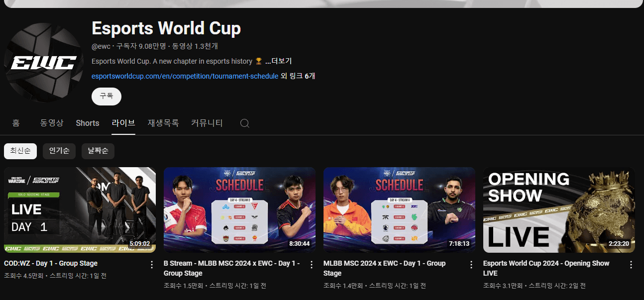Screen dimensions: 644x300
Task: Open the COD:WZ Day 1 LIVE thumbnail
Action: point(80,210)
